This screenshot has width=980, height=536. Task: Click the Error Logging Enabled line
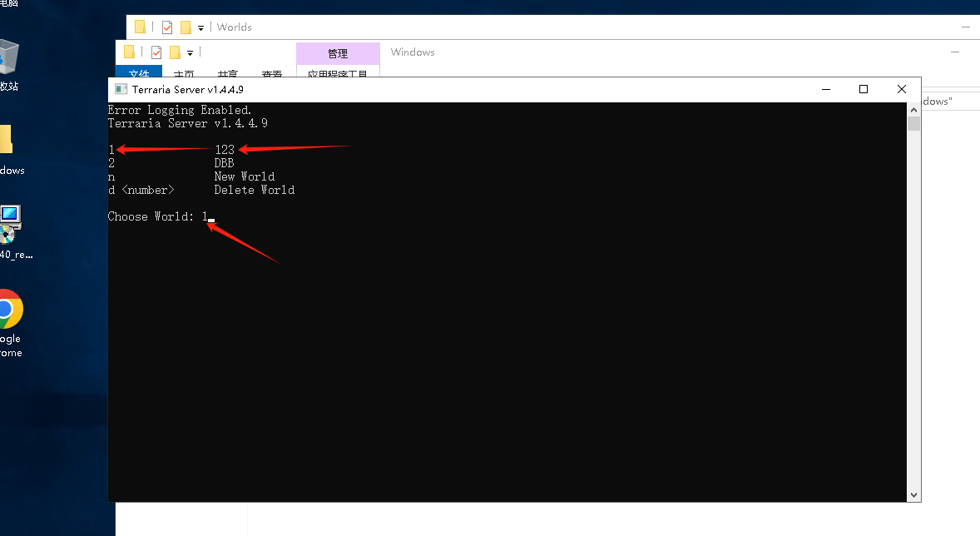coord(180,110)
